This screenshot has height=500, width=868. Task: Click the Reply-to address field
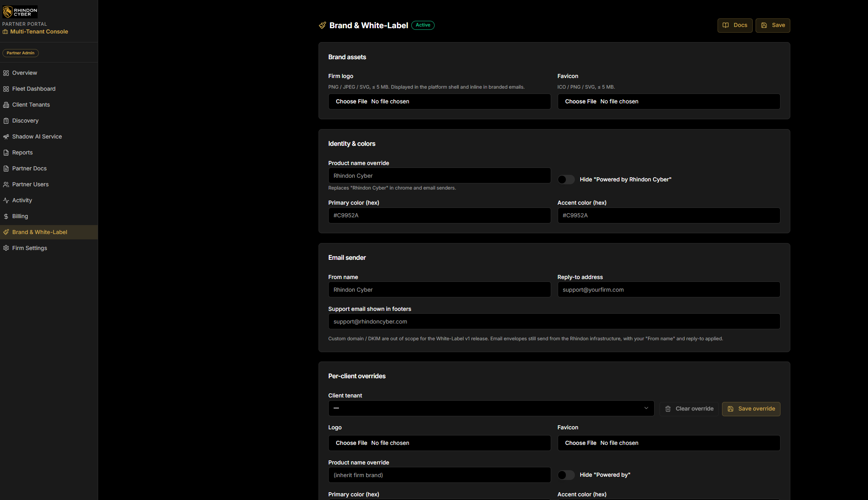[669, 290]
